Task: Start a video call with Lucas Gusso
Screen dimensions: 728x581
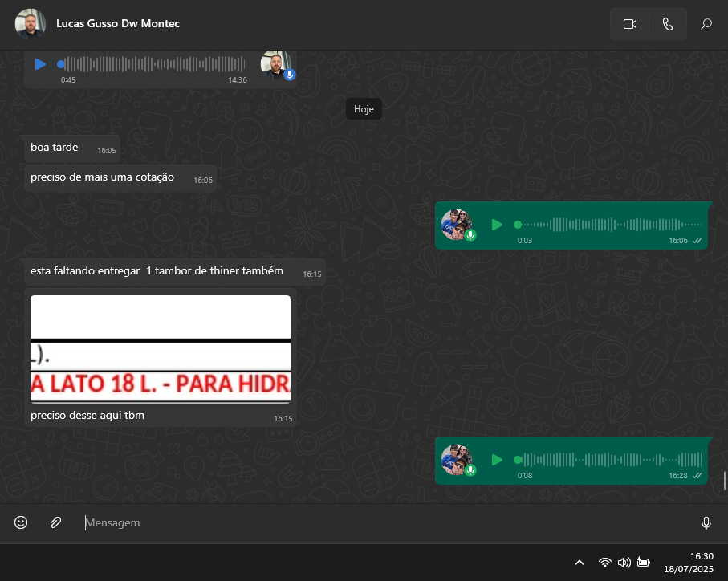Action: click(629, 24)
